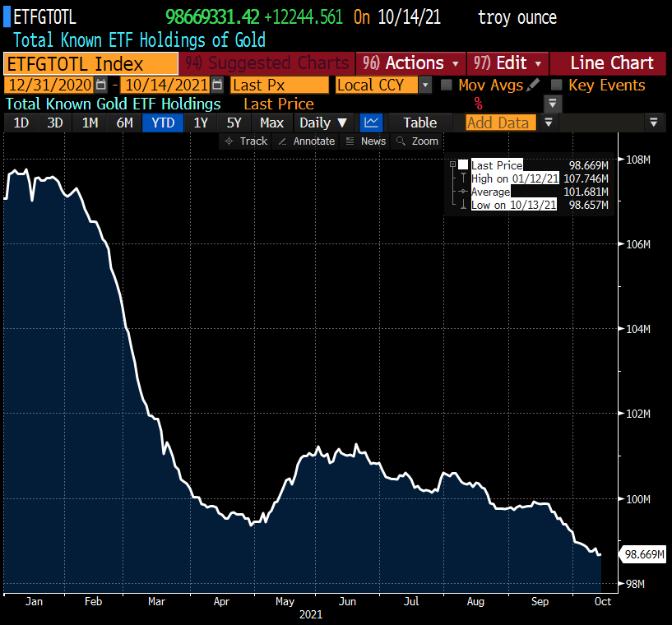Click the High on 01/12/21 legend row
This screenshot has width=672, height=625.
coord(515,178)
